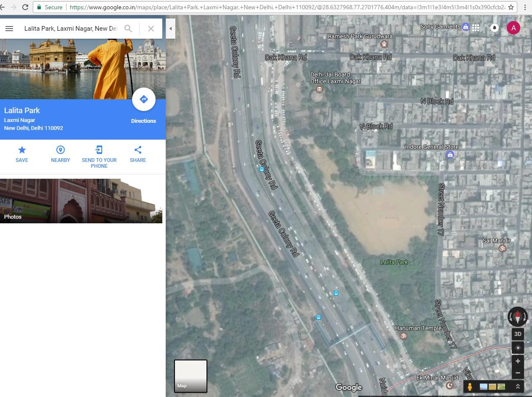Share this place
The height and width of the screenshot is (397, 532).
point(138,154)
